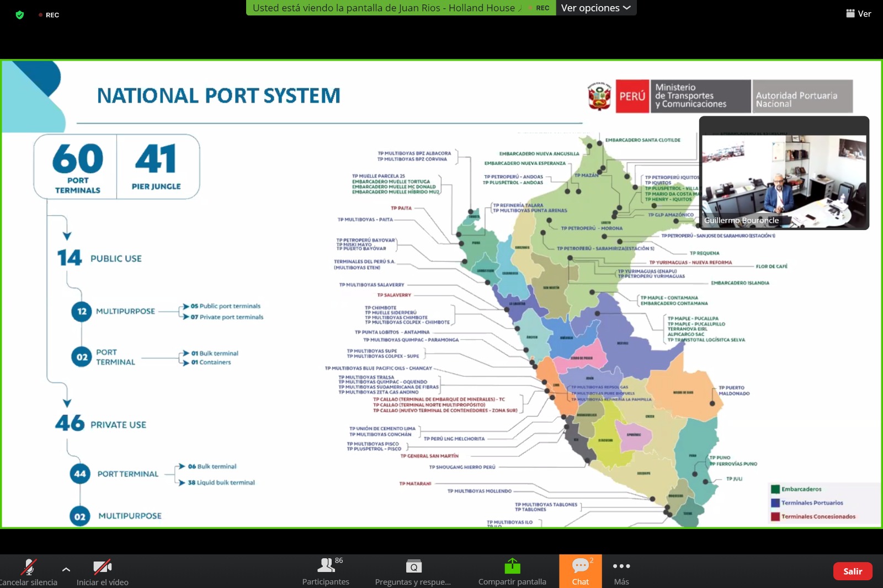Click Guillermo Bouroncle video thumbnail

784,173
